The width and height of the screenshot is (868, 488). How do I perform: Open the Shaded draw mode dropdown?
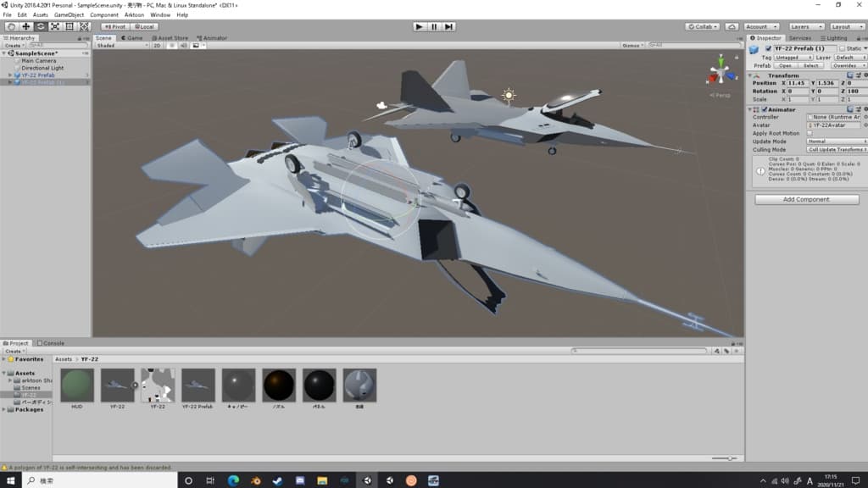115,46
